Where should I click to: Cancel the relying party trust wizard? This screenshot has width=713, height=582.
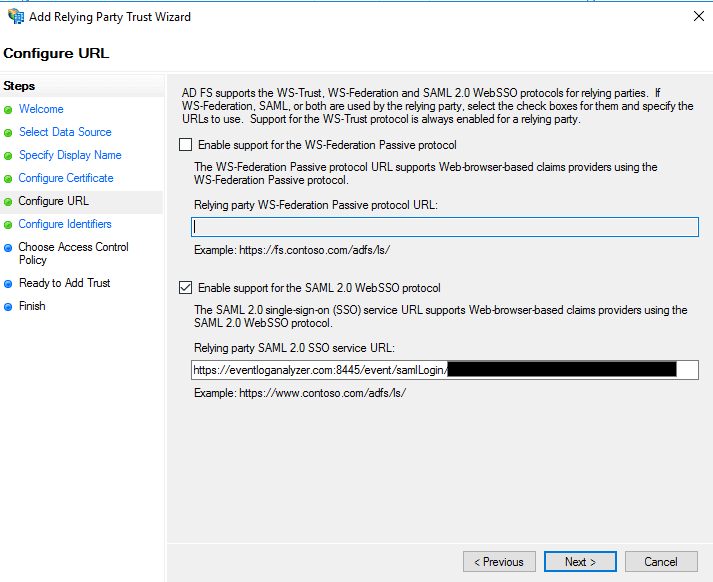click(661, 562)
